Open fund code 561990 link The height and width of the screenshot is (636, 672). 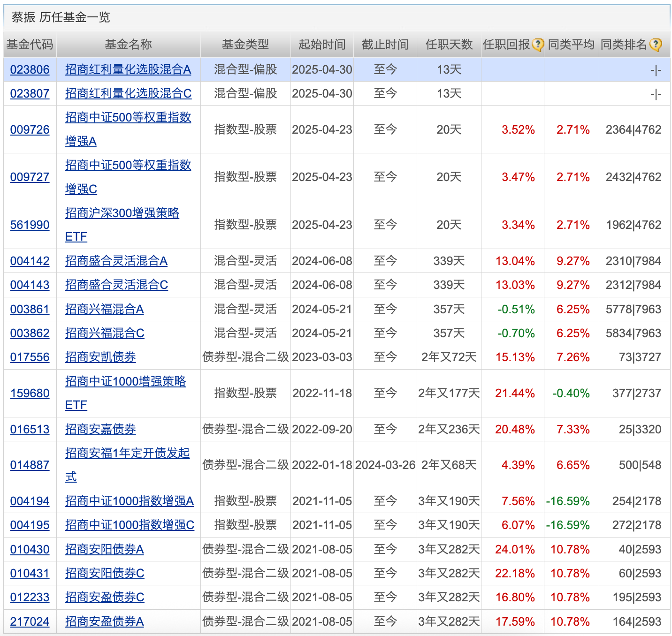tap(30, 225)
